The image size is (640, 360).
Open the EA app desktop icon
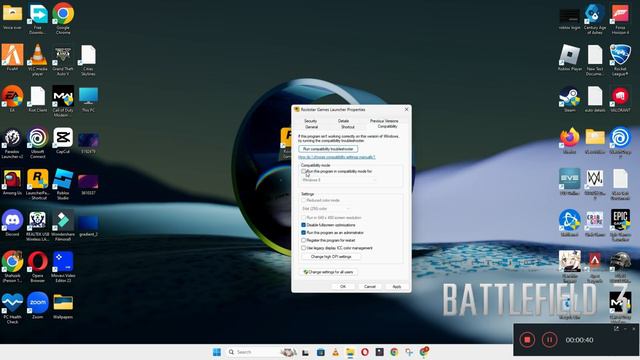12,98
